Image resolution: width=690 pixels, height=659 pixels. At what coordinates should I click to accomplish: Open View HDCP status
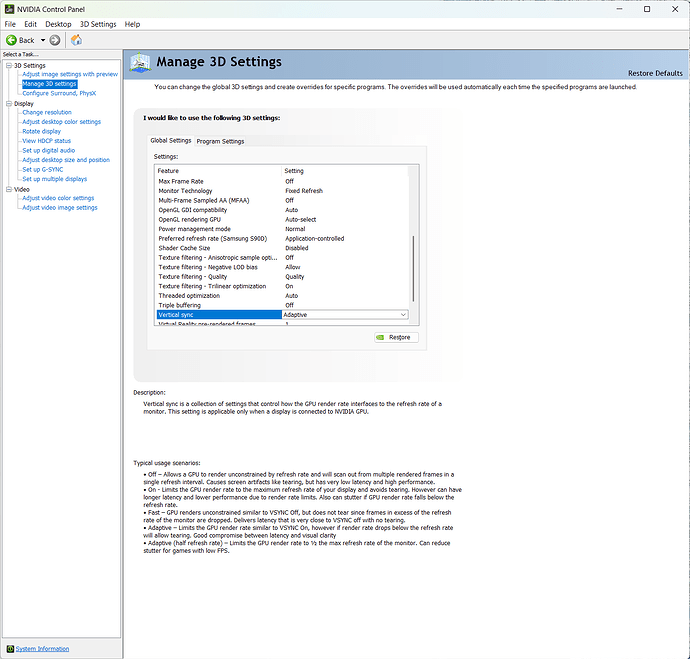pyautogui.click(x=46, y=141)
